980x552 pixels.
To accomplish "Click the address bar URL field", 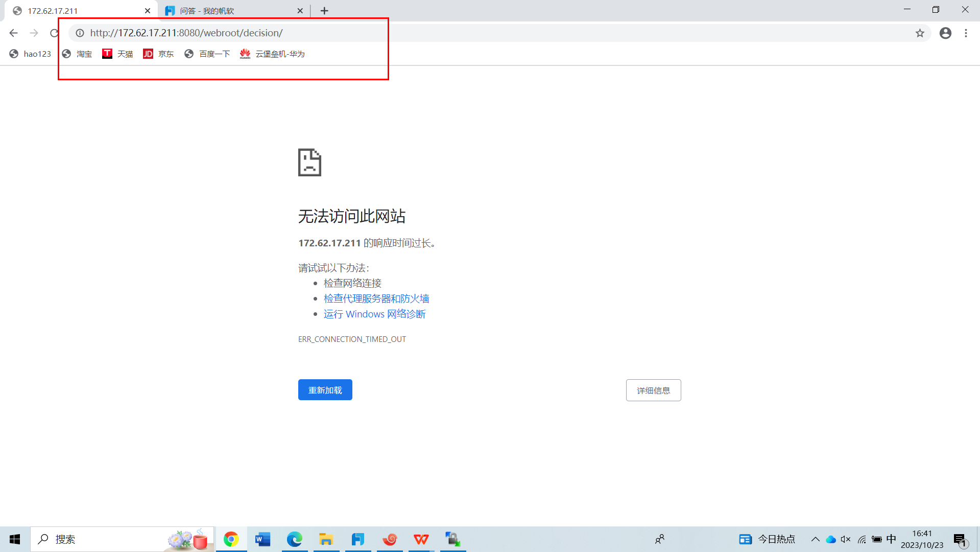I will (x=500, y=33).
